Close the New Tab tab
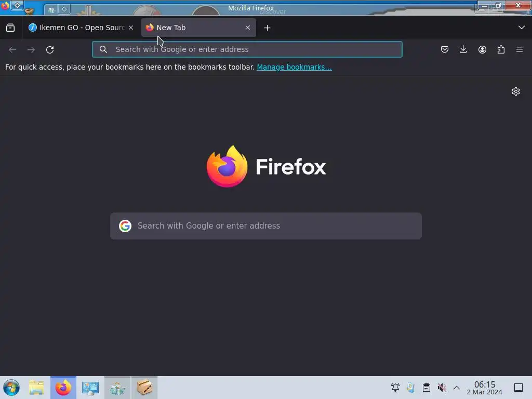The image size is (532, 399). point(248,28)
